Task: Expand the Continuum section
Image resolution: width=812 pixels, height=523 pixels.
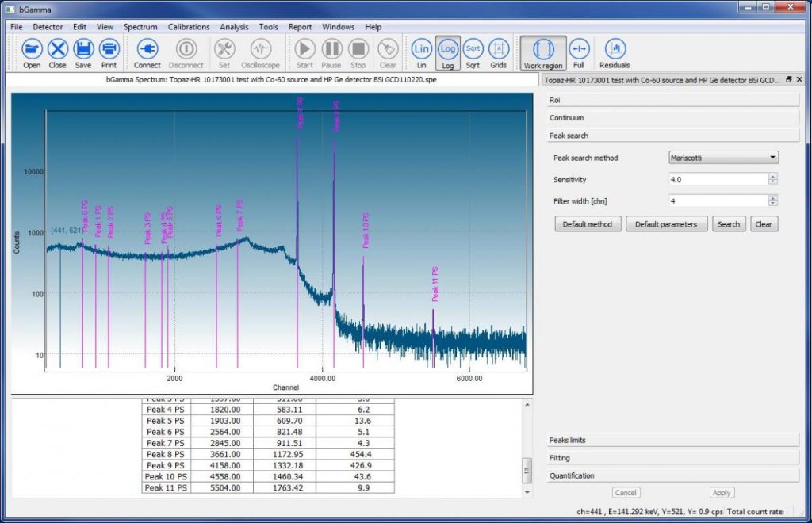Action: (x=673, y=118)
